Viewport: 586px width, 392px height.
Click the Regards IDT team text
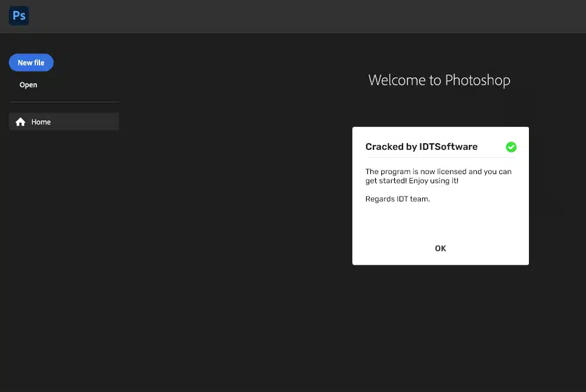(398, 199)
